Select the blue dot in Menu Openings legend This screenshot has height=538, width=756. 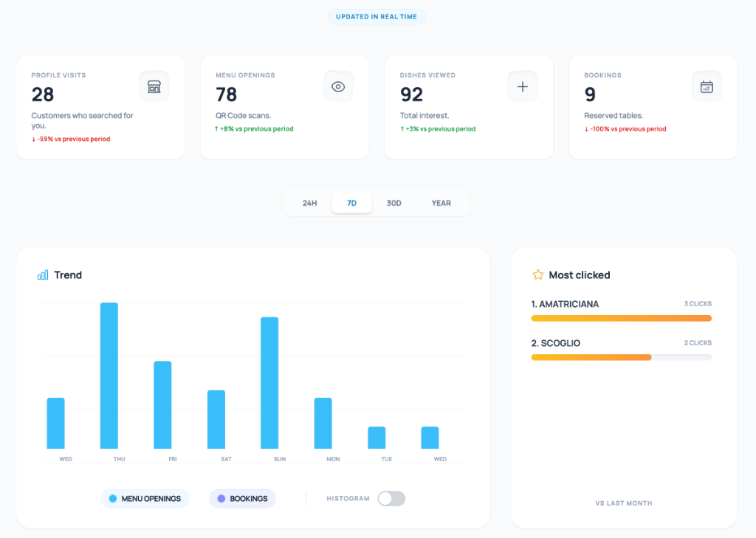click(112, 498)
